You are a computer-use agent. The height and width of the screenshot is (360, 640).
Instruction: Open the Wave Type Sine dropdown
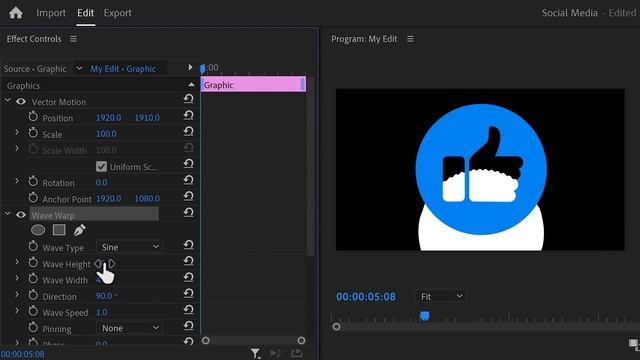(129, 247)
